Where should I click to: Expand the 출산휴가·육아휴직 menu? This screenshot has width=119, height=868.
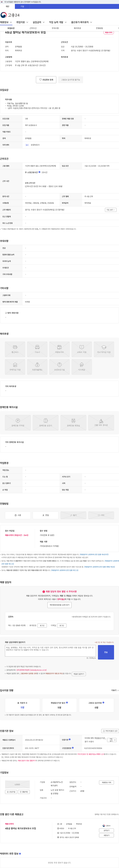tap(81, 22)
